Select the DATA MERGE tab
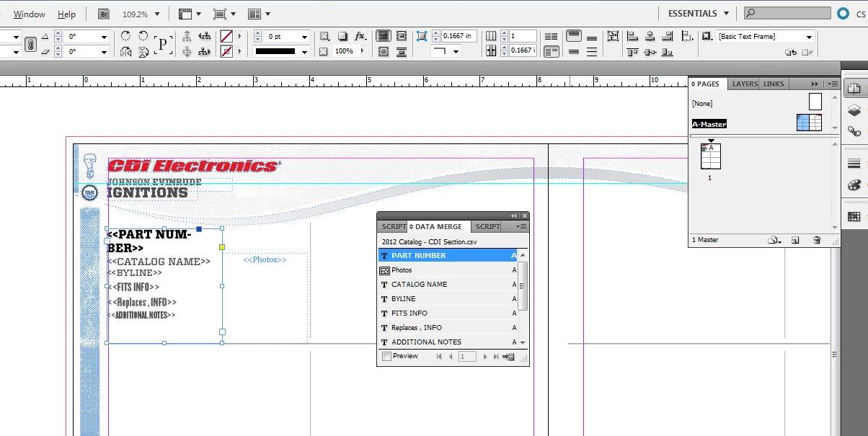 point(438,226)
